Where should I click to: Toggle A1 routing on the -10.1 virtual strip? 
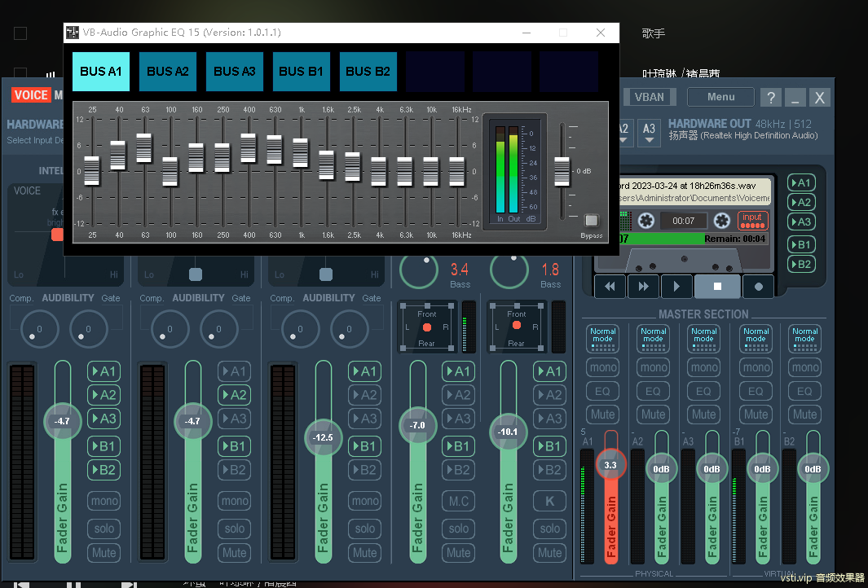[x=549, y=371]
